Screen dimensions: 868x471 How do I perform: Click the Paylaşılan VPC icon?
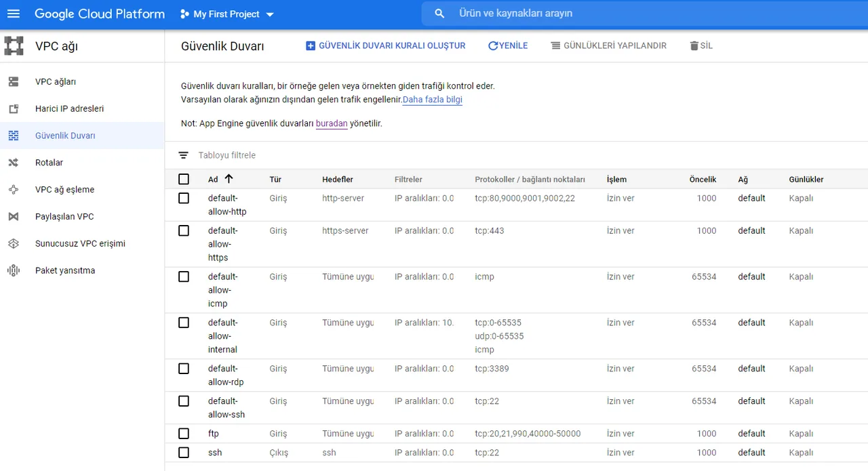pyautogui.click(x=14, y=217)
